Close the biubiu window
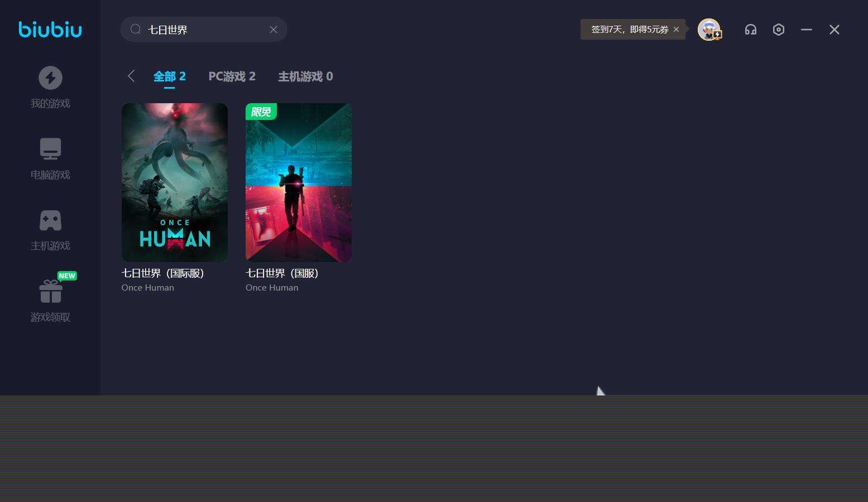 [x=835, y=30]
